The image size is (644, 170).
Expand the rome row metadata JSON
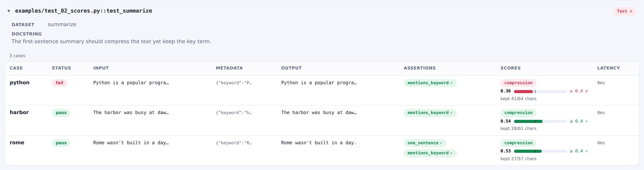click(x=234, y=143)
